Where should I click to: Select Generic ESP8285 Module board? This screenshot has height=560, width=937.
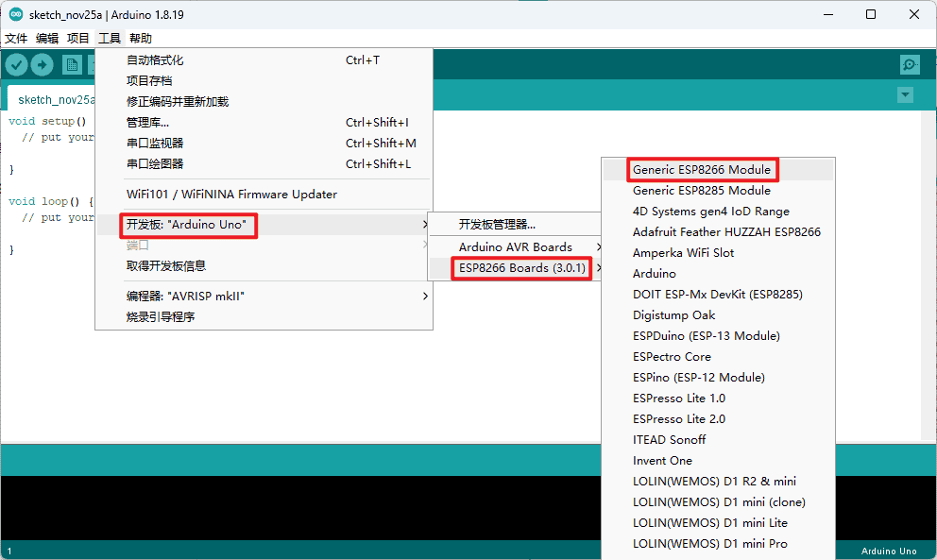coord(718,191)
